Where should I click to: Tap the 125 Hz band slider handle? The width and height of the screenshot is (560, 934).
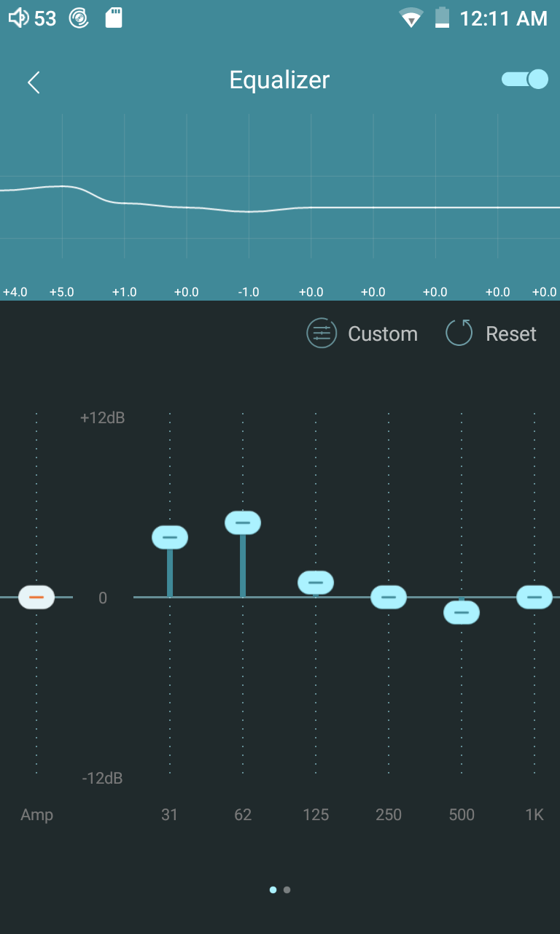pos(316,582)
